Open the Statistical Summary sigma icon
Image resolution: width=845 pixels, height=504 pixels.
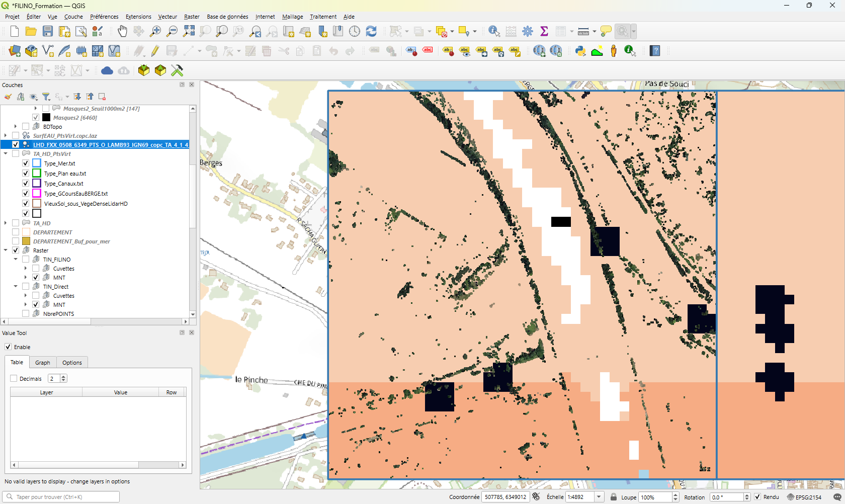click(544, 31)
